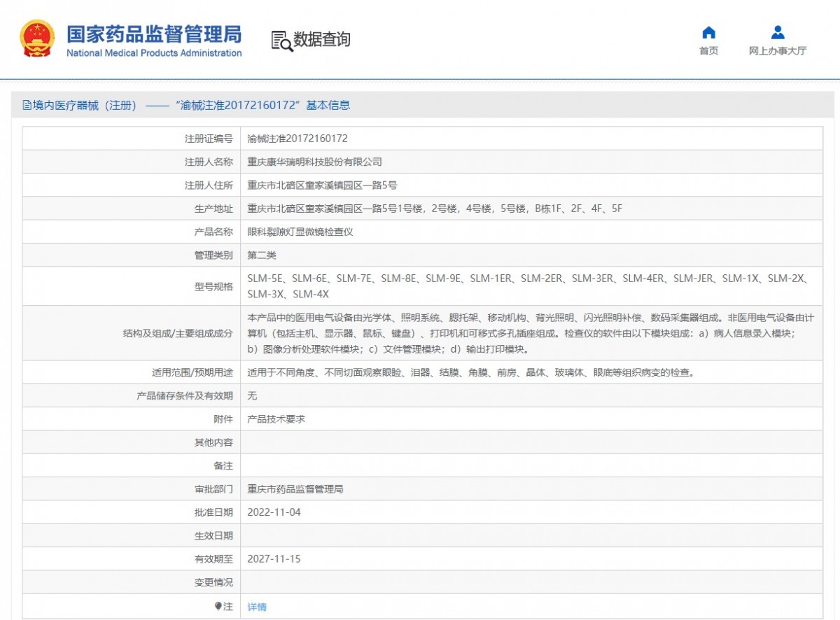Click the national emblem logo
This screenshot has height=620, width=840.
coord(38,38)
